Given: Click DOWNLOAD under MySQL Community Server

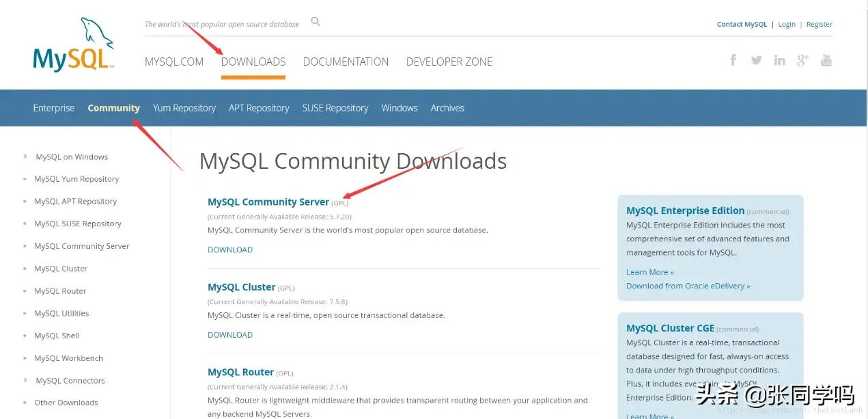Looking at the screenshot, I should pos(230,249).
